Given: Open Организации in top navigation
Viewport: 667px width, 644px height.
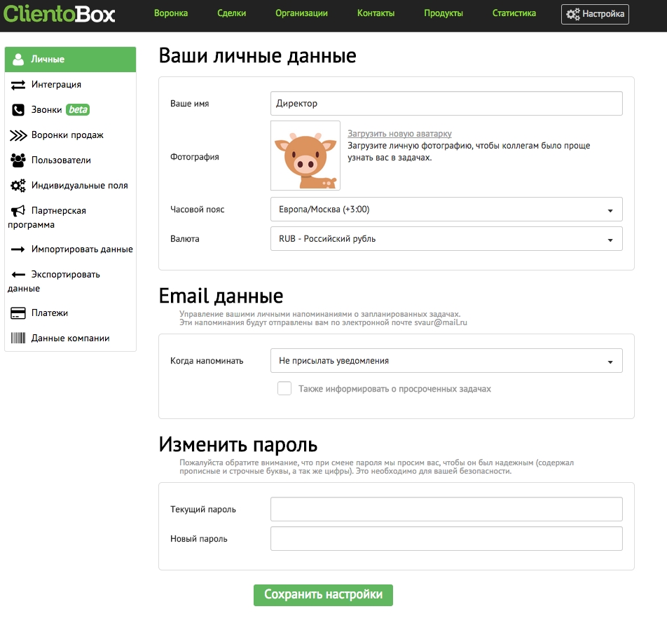Looking at the screenshot, I should pos(301,13).
